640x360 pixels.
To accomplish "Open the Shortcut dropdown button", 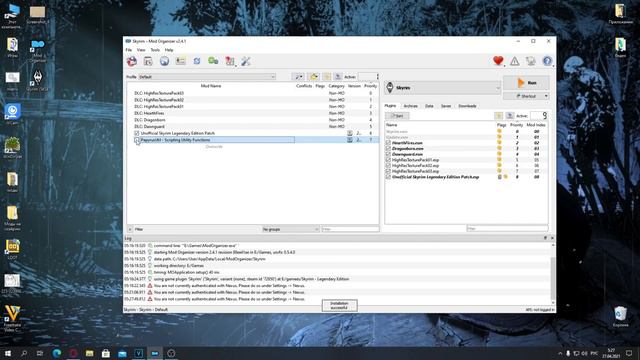I will [x=526, y=96].
